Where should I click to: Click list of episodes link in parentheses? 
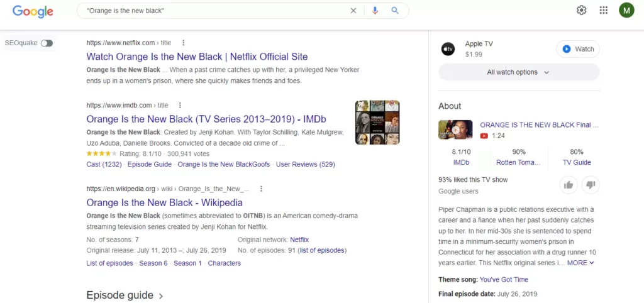coord(322,250)
